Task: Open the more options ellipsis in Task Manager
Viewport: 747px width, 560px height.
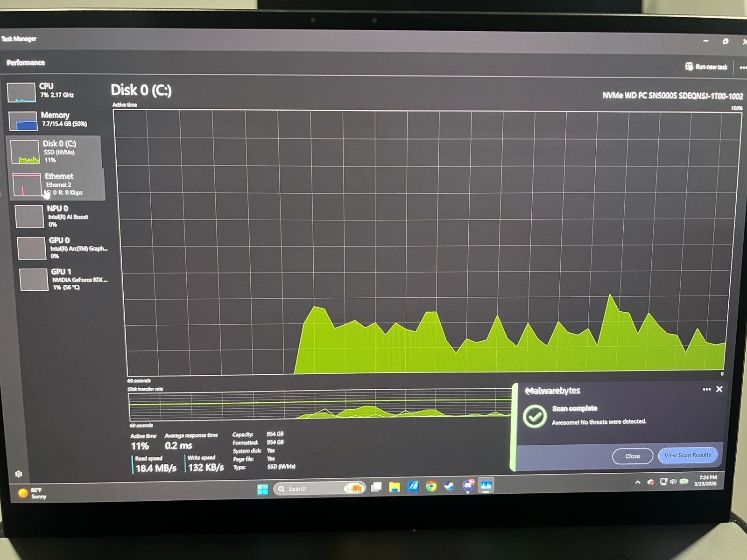Action: (743, 68)
